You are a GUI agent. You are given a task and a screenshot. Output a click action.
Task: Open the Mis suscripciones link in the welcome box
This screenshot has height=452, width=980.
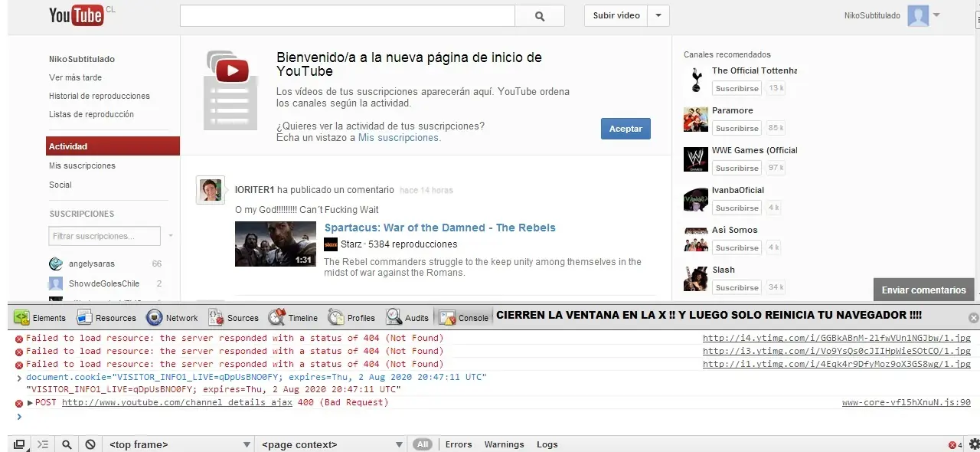[x=398, y=138]
